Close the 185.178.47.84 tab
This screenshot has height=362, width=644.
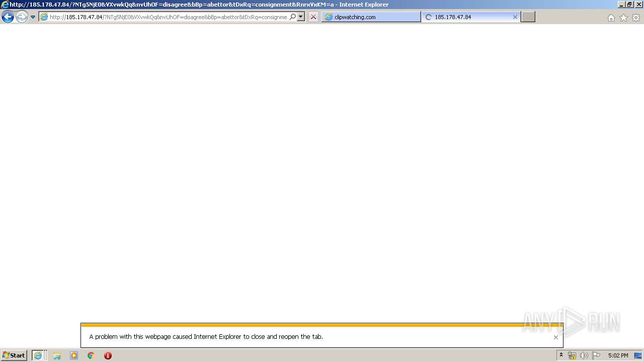coord(515,17)
